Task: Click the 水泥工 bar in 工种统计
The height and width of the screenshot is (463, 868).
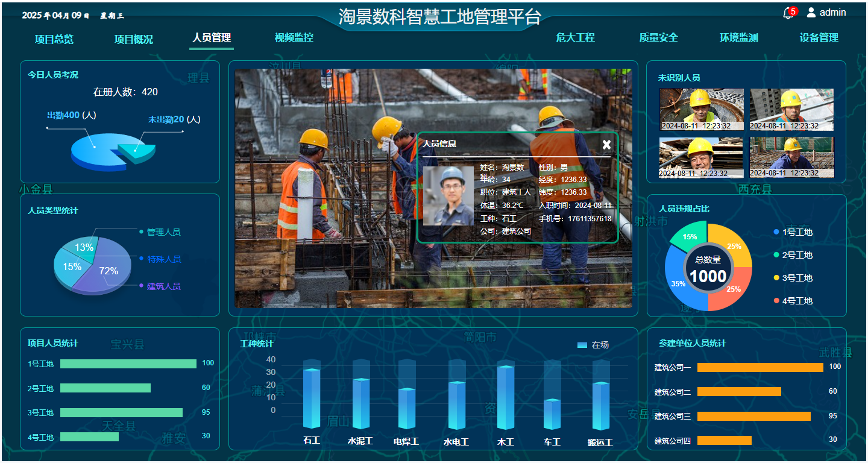Action: (361, 403)
